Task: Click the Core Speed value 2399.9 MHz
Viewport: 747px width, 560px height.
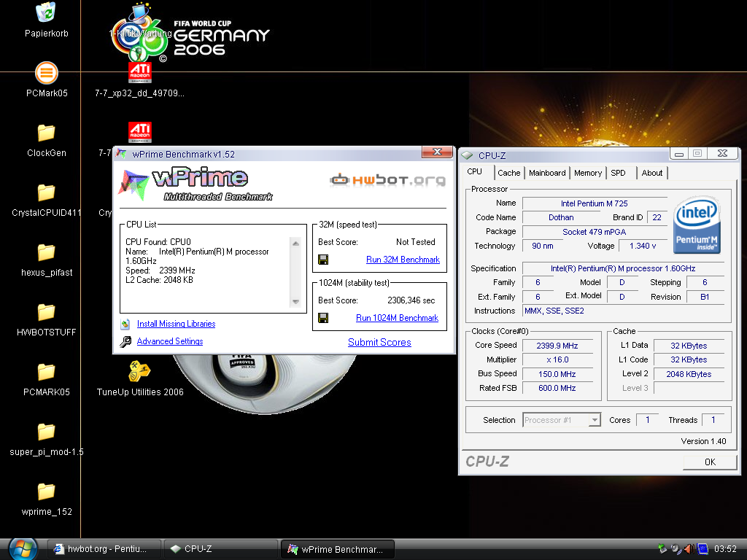Action: 557,346
